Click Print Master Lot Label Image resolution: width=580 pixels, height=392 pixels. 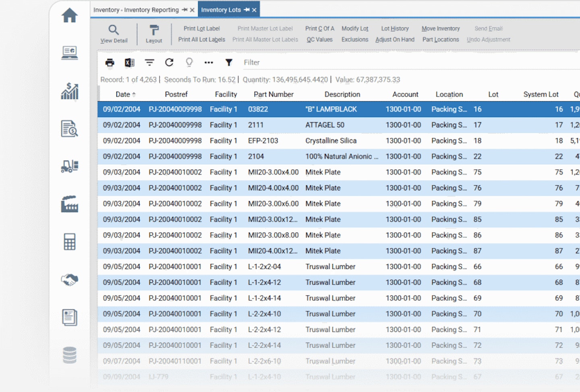coord(265,29)
